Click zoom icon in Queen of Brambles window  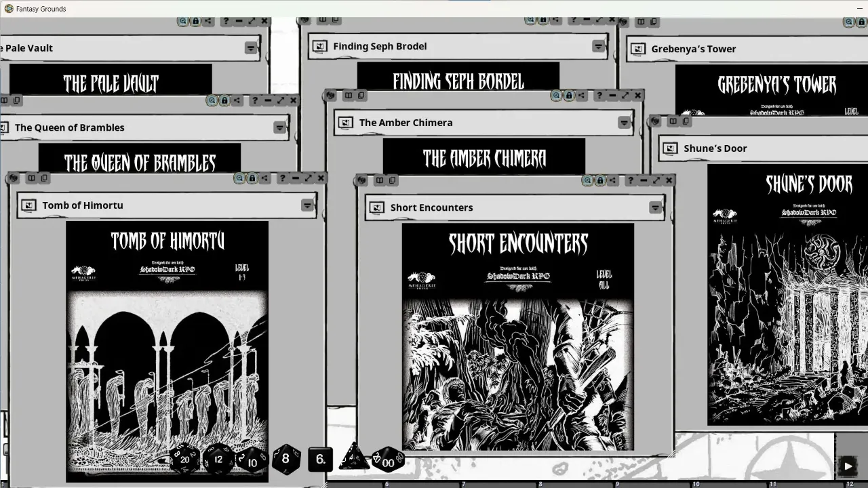212,100
